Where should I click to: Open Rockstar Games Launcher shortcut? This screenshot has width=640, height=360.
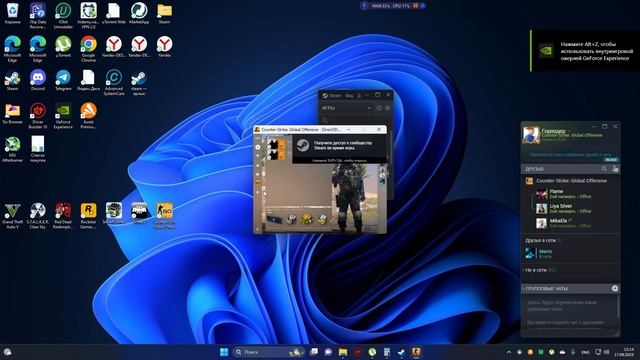(88, 216)
